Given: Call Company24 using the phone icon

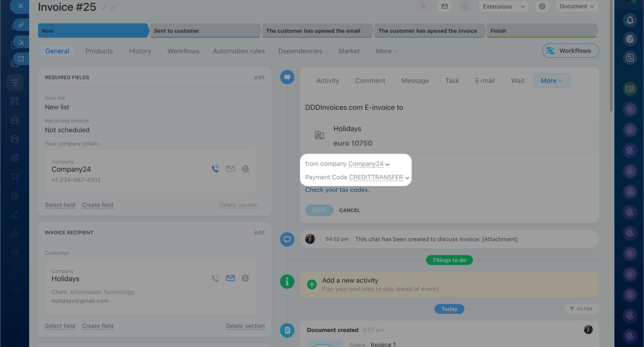Looking at the screenshot, I should (215, 169).
